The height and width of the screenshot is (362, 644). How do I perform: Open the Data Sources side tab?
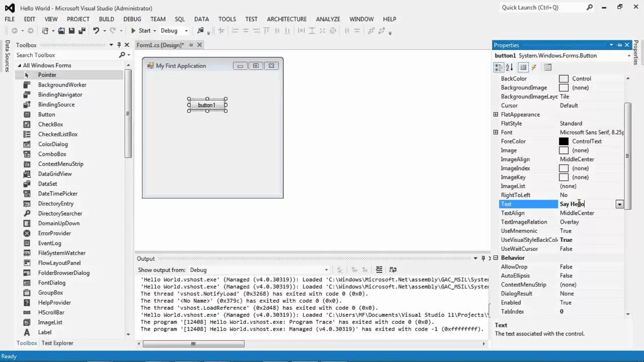(7, 56)
